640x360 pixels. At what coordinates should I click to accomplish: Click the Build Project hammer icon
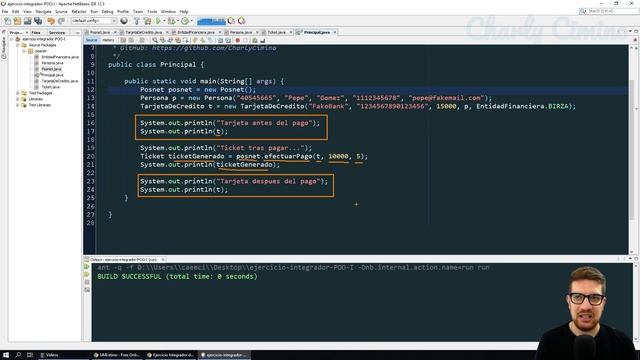point(136,21)
